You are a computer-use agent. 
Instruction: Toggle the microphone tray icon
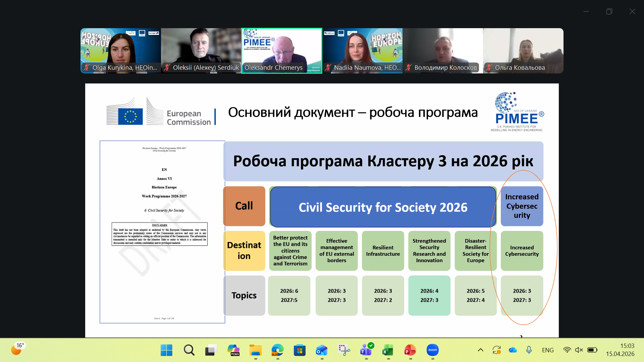coord(529,350)
